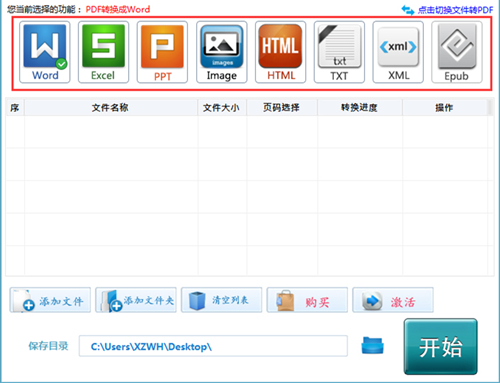500x383 pixels.
Task: Click the 保存目录 label
Action: tap(48, 346)
